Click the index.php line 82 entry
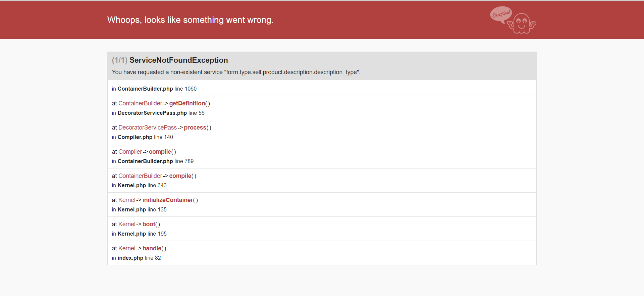644x296 pixels. 136,258
